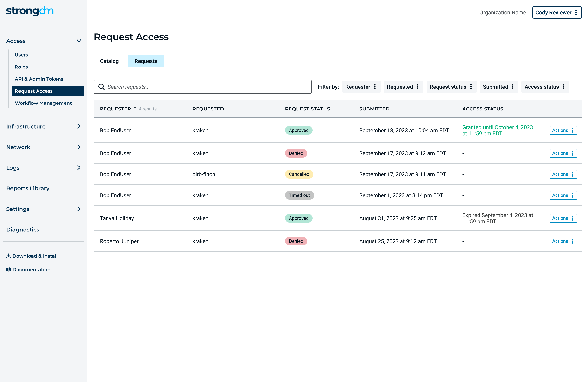Open the Cody Reviewer user menu
This screenshot has height=382, width=588.
[557, 12]
